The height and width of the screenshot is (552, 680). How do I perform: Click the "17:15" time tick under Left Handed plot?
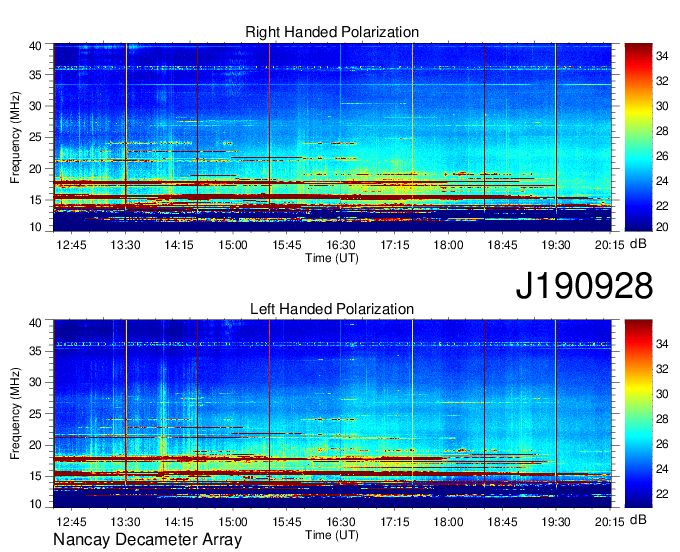click(395, 522)
